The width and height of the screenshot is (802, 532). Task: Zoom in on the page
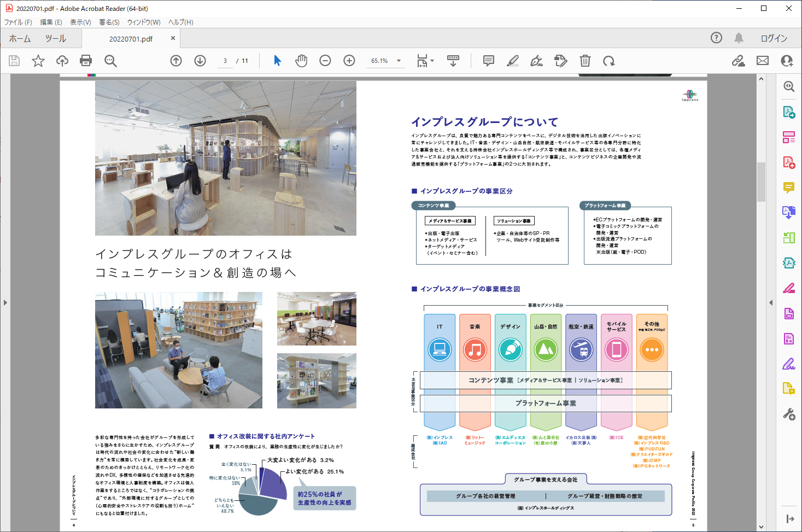(349, 61)
